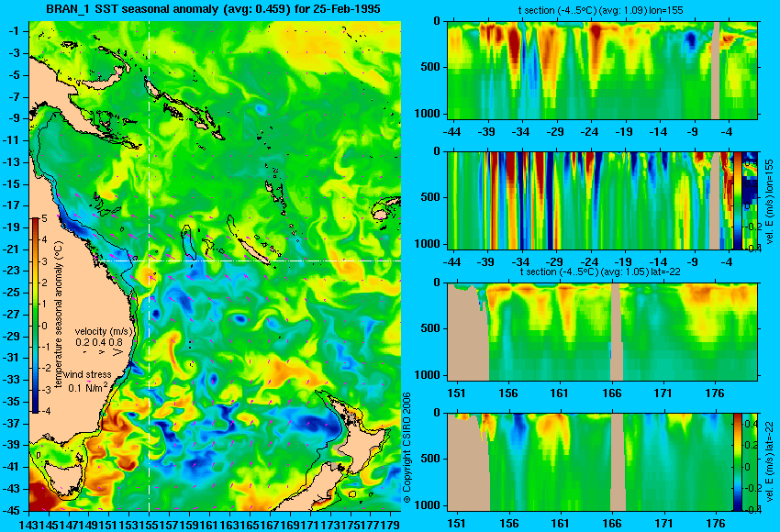Image resolution: width=780 pixels, height=532 pixels.
Task: Click the '5' value on temperature anomaly colorbar
Action: pos(45,219)
